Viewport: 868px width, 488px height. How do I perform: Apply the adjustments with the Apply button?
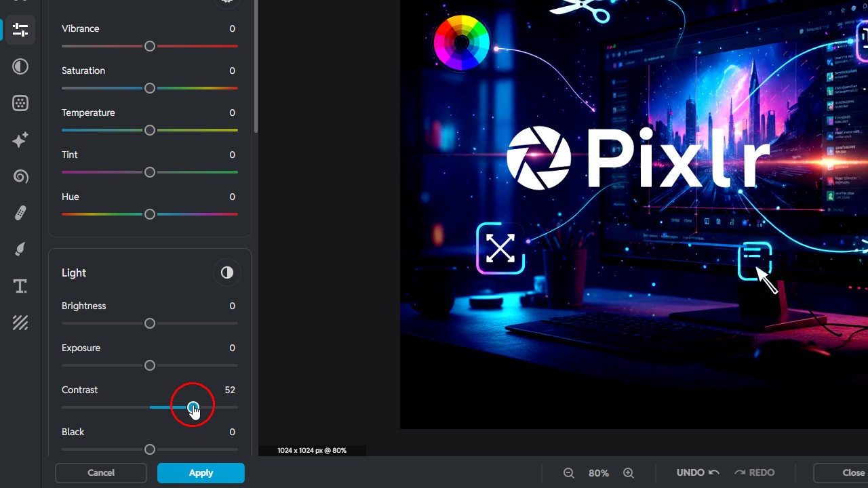pos(201,473)
